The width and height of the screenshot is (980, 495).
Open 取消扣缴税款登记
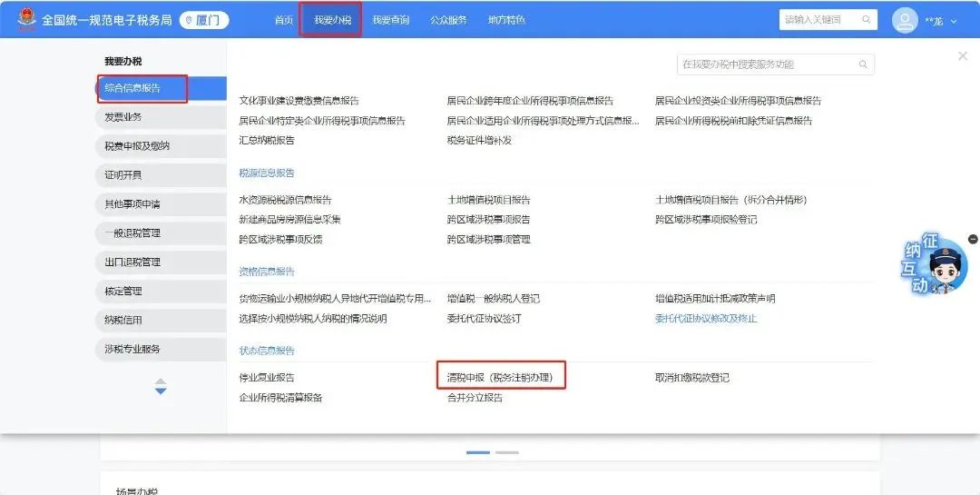pos(691,378)
